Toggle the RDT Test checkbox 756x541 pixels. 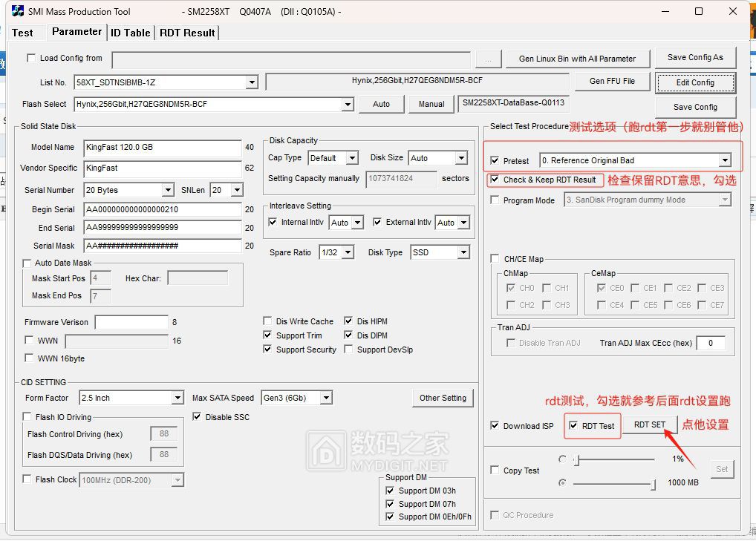[573, 425]
